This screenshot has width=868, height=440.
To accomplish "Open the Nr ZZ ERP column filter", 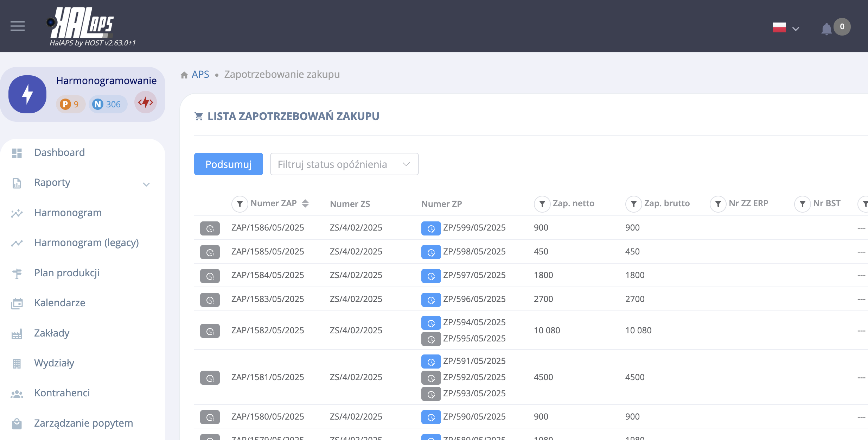I will point(718,204).
